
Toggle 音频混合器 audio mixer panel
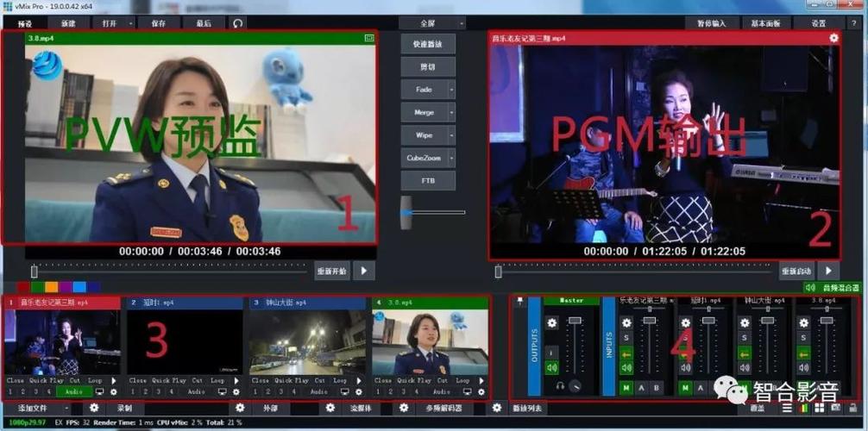(833, 288)
